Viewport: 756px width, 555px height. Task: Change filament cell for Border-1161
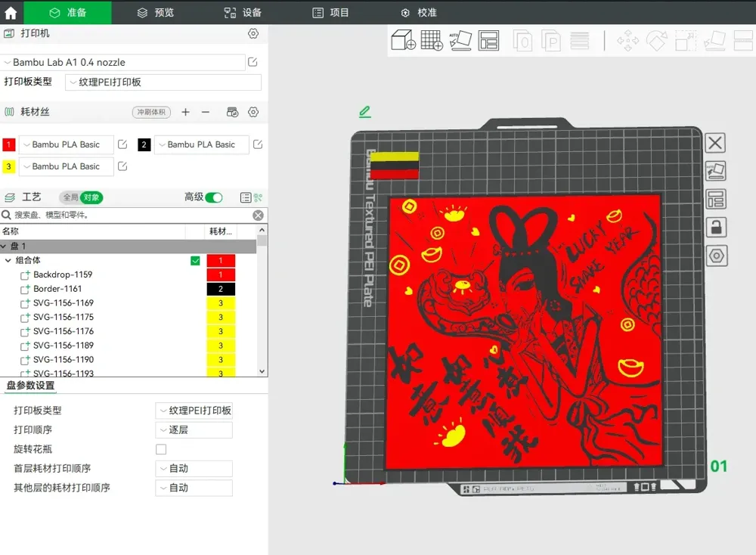pyautogui.click(x=221, y=289)
